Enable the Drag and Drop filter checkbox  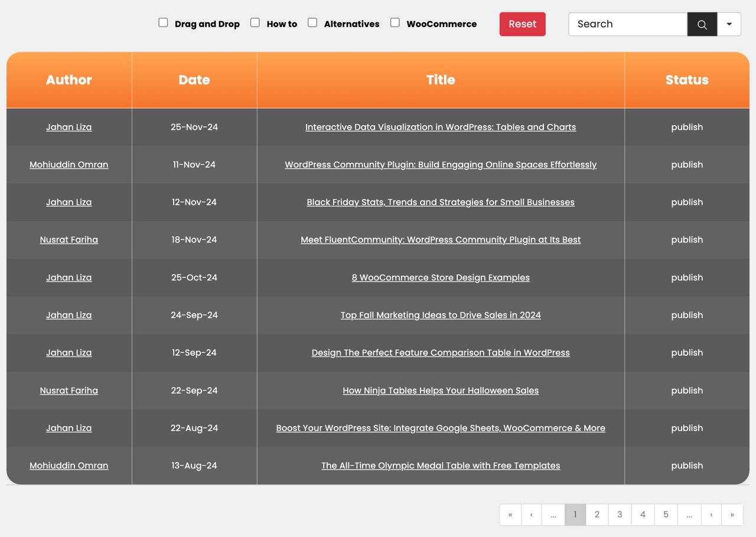pyautogui.click(x=163, y=22)
